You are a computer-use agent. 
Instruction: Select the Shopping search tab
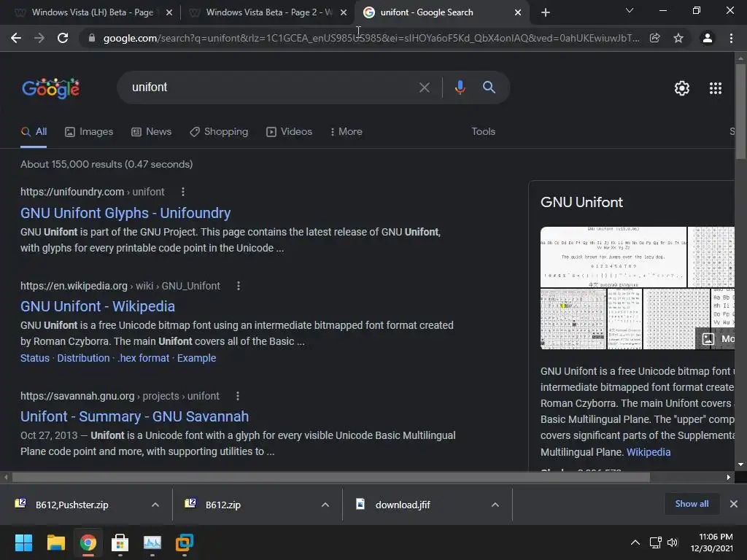coord(219,131)
